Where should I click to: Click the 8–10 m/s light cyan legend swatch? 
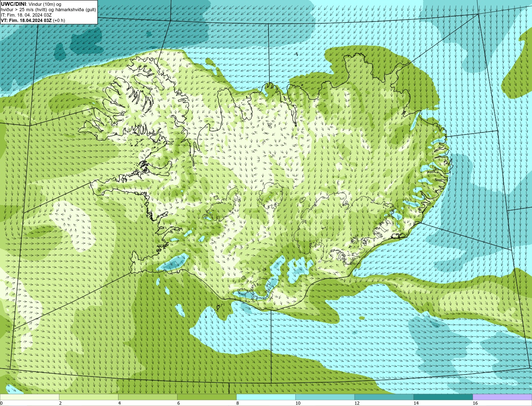pyautogui.click(x=266, y=397)
